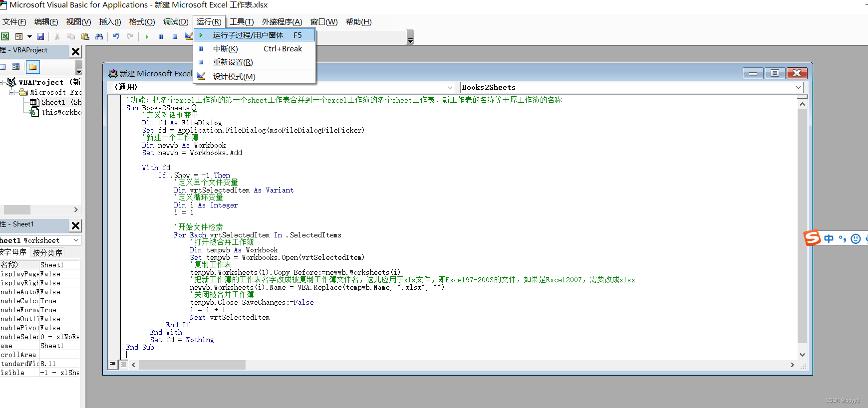
Task: Open the 编辑(E) menu
Action: [x=46, y=22]
